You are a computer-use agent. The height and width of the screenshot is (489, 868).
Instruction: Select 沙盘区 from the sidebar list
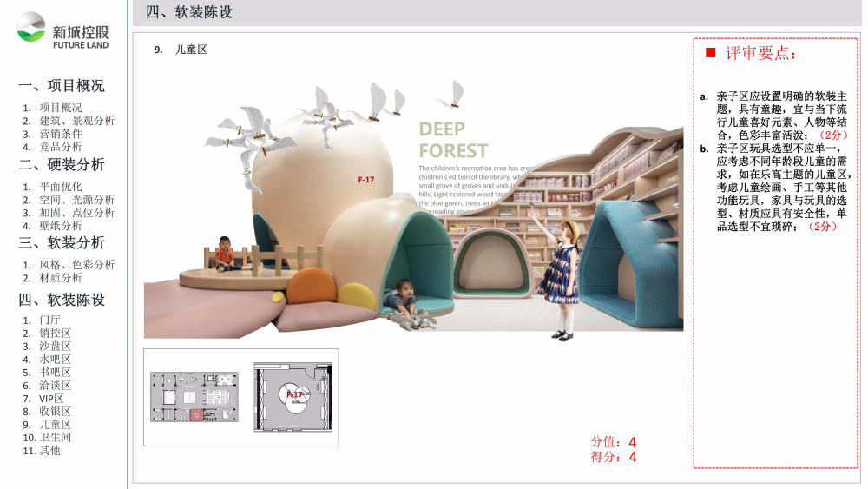pos(55,346)
